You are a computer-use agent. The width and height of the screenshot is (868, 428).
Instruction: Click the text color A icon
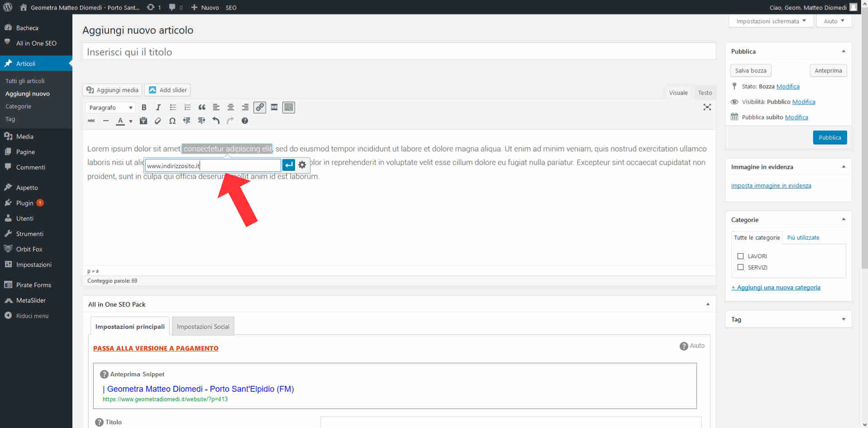coord(120,121)
